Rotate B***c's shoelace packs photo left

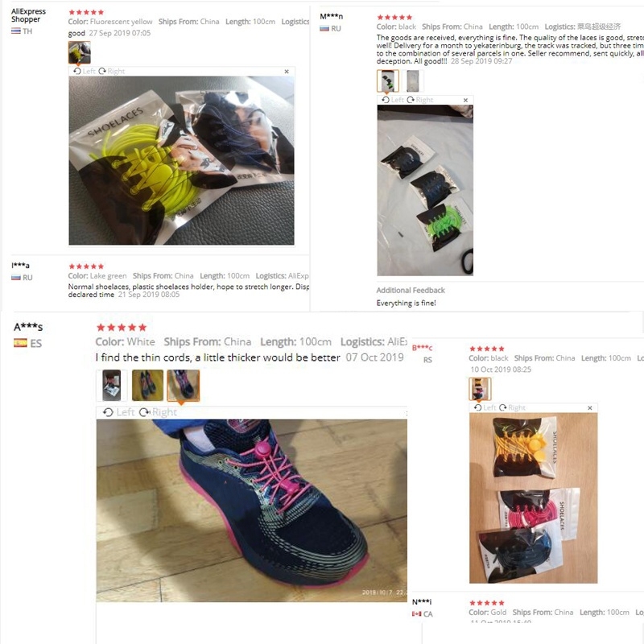pyautogui.click(x=485, y=407)
